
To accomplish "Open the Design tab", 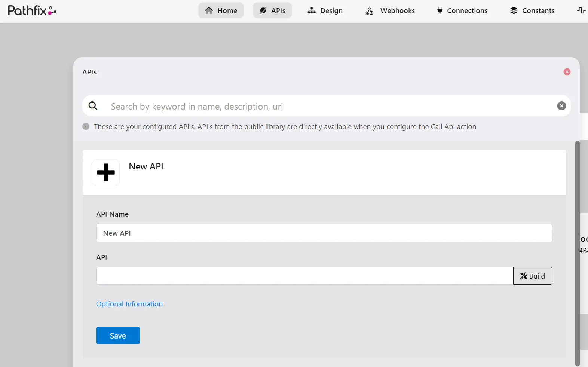I will pos(325,10).
